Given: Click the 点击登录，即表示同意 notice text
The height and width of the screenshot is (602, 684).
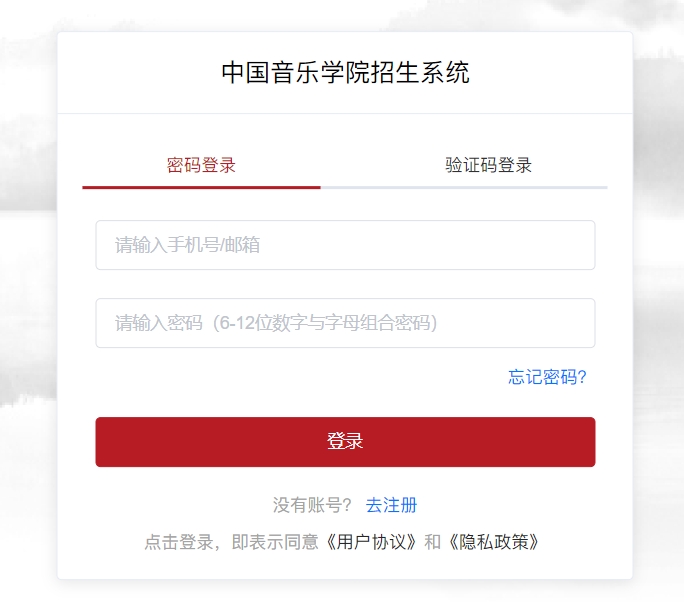Looking at the screenshot, I should [x=231, y=542].
